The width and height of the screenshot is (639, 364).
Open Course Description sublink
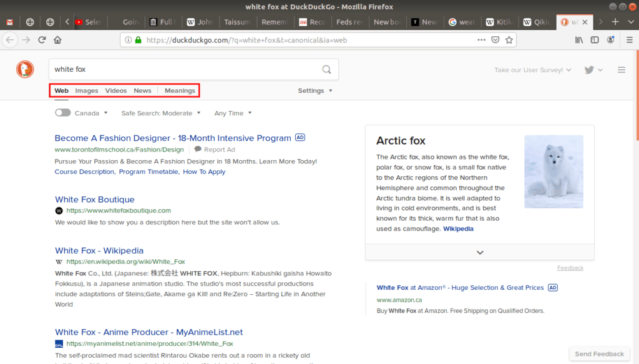(x=84, y=171)
